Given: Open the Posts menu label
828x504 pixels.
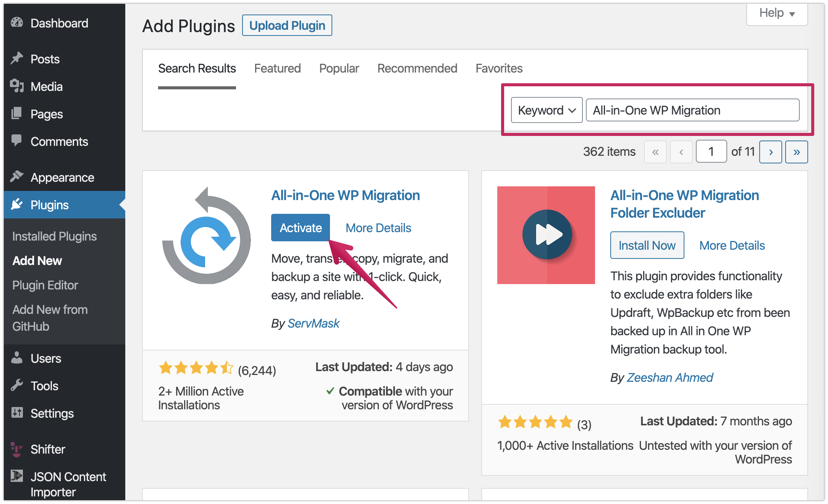Looking at the screenshot, I should [x=45, y=59].
